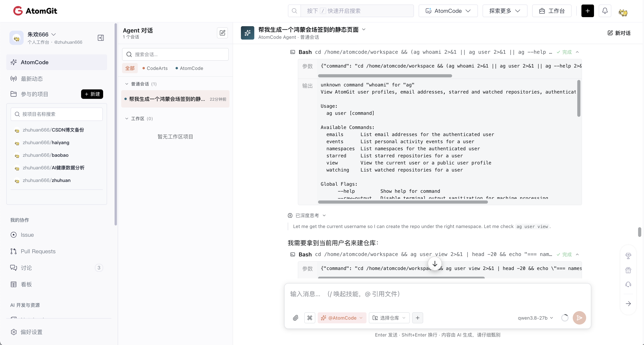Image resolution: width=644 pixels, height=345 pixels.
Task: Open the notifications bell
Action: 605,11
